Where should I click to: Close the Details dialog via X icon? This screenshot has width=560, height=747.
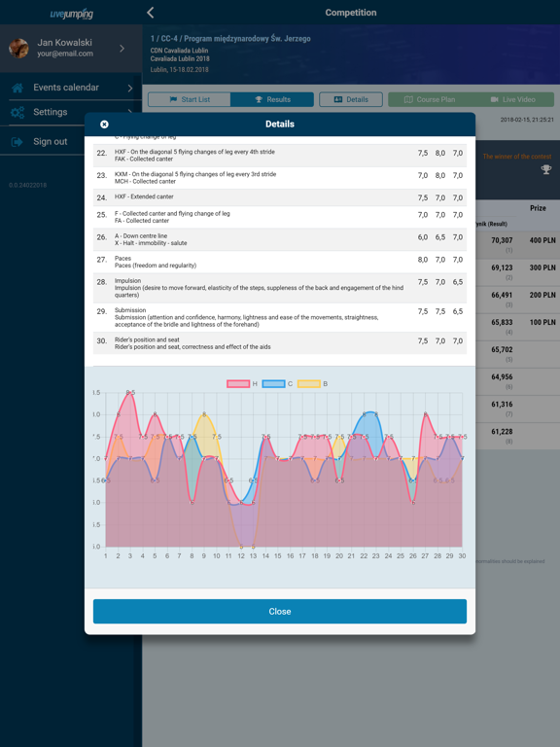coord(104,124)
